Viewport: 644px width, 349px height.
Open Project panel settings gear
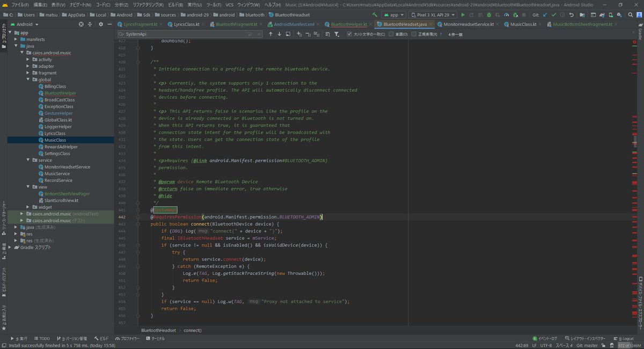point(100,24)
